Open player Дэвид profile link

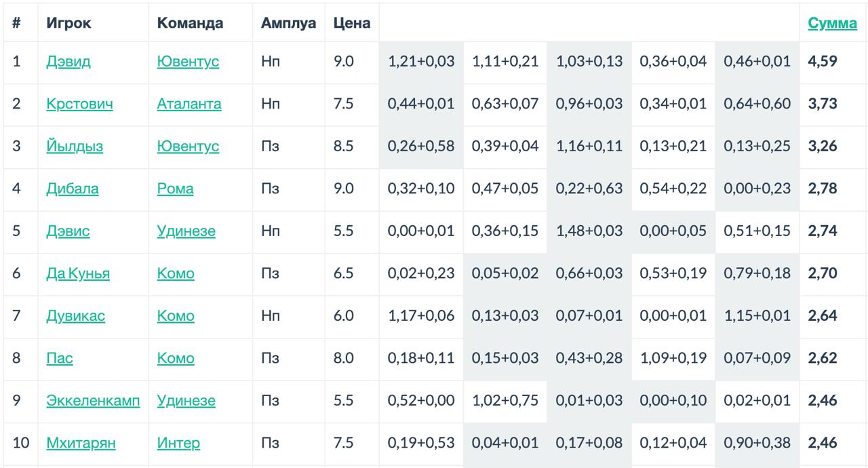point(68,62)
